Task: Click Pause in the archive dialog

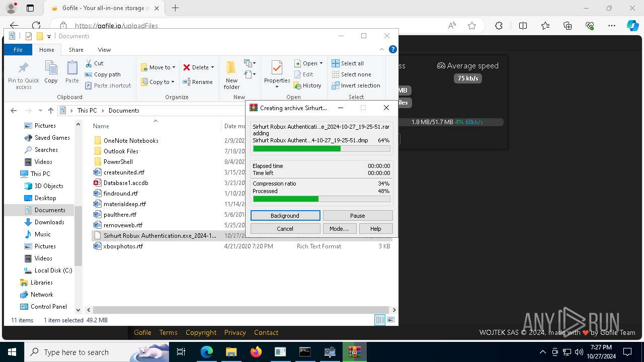Action: 358,216
